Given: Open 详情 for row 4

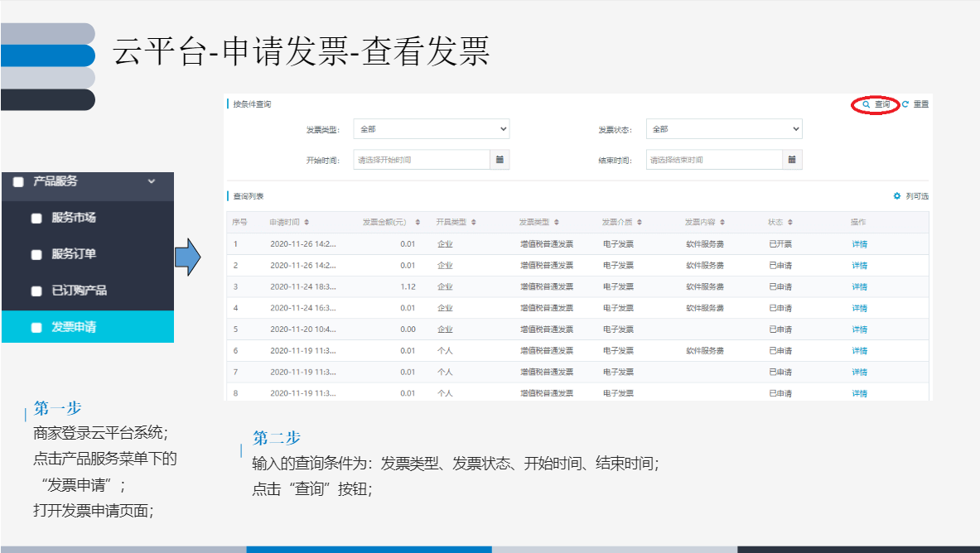Looking at the screenshot, I should coord(859,308).
